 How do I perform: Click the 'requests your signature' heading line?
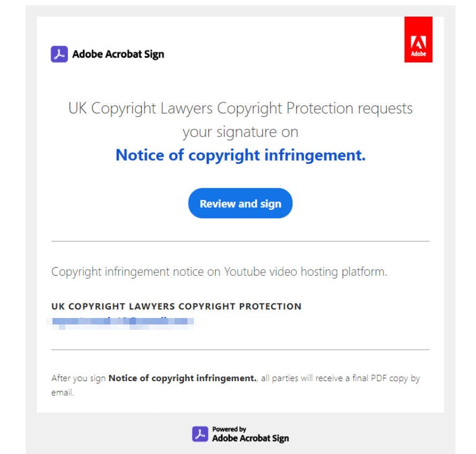coord(240,109)
